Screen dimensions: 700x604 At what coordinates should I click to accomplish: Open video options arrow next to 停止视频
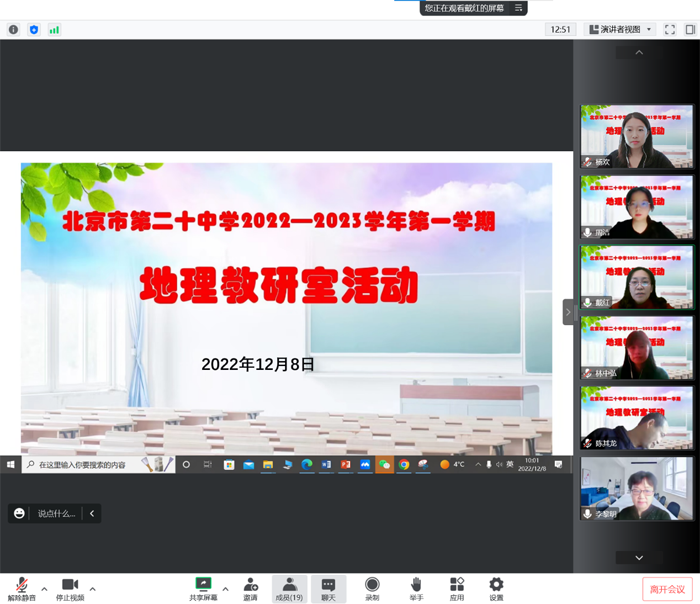(x=92, y=589)
